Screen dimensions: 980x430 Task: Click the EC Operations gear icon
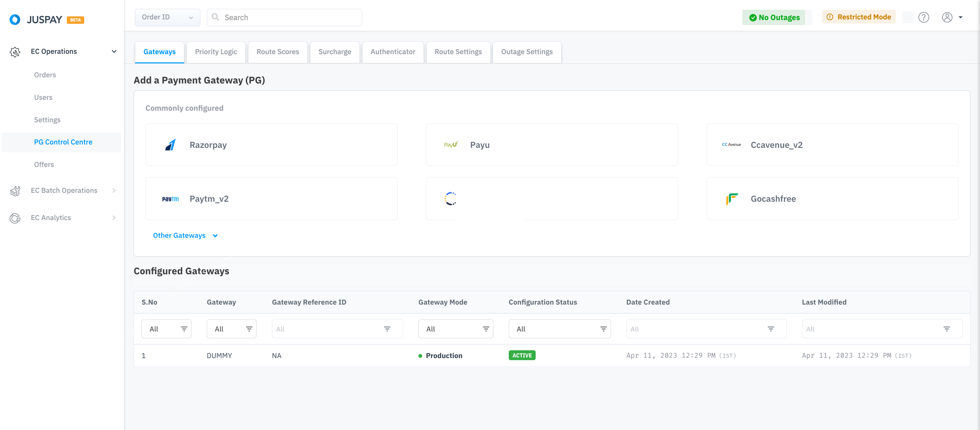click(15, 52)
